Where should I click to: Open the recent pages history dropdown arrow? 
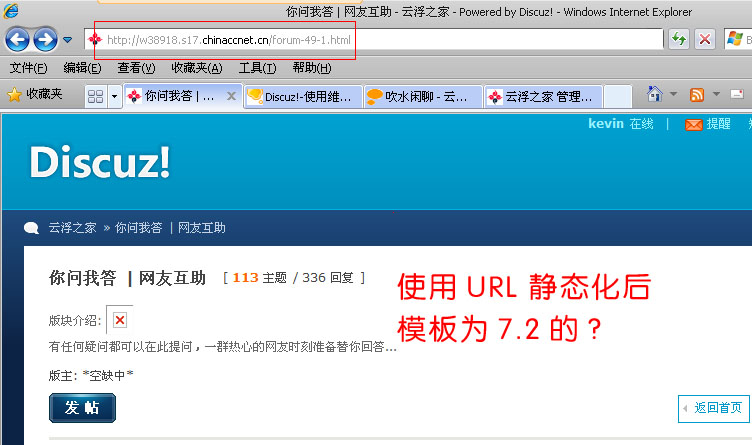pos(68,40)
